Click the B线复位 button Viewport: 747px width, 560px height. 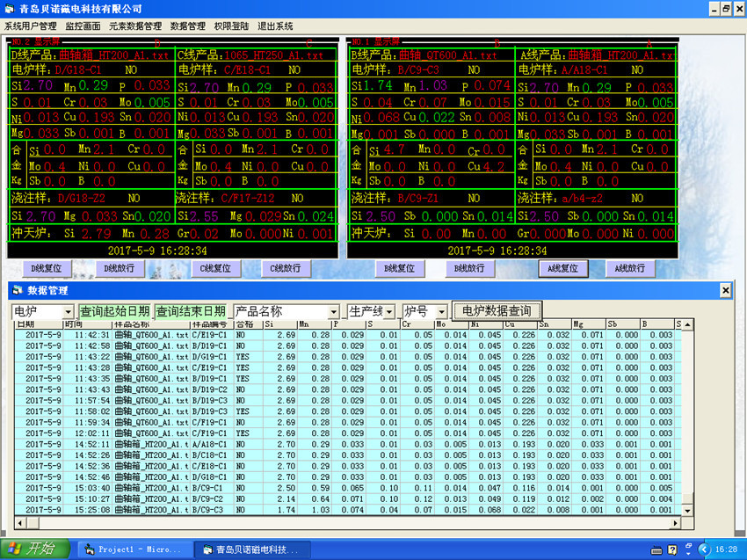point(399,268)
